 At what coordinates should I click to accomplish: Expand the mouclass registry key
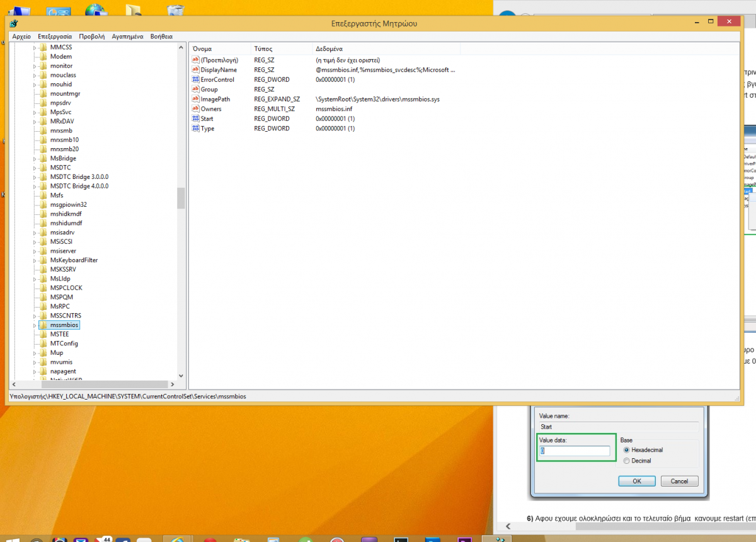34,75
